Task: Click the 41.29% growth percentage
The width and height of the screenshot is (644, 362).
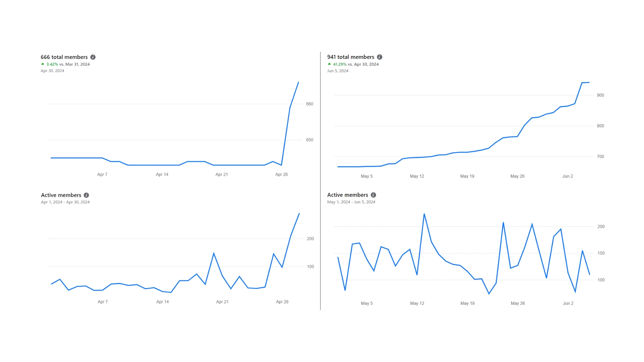Action: (339, 64)
